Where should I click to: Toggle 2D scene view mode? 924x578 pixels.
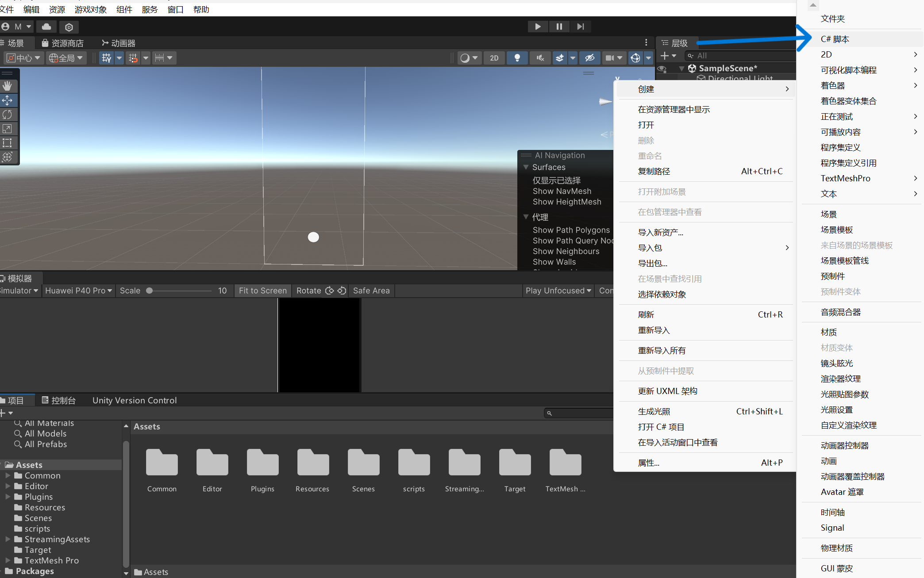[x=494, y=58]
